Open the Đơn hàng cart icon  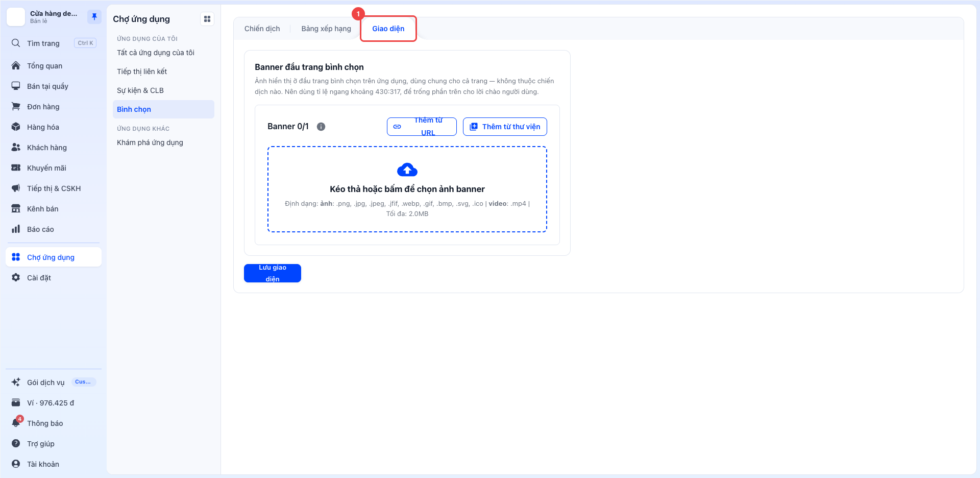[x=16, y=106]
